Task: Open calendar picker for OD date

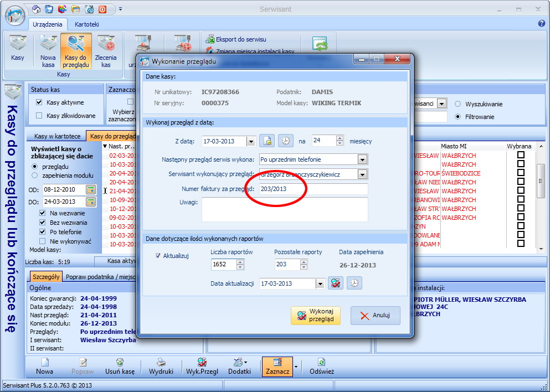Action: point(91,189)
